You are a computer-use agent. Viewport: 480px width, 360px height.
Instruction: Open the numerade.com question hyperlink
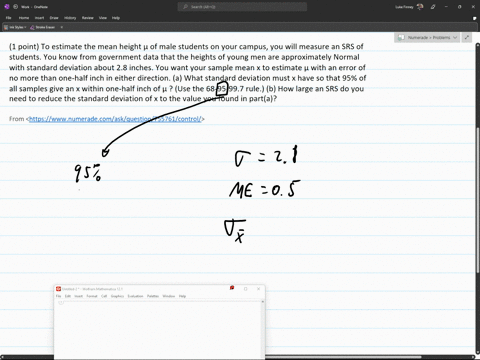click(115, 119)
